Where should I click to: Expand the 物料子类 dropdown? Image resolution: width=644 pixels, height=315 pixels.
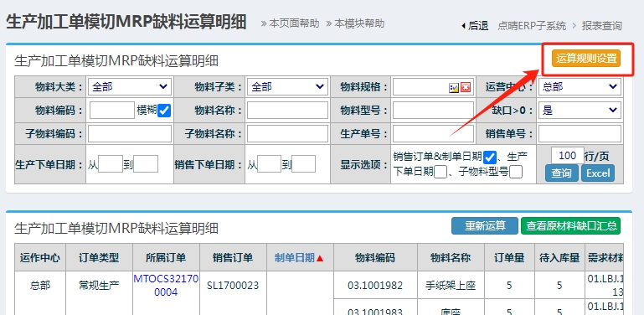coord(287,87)
